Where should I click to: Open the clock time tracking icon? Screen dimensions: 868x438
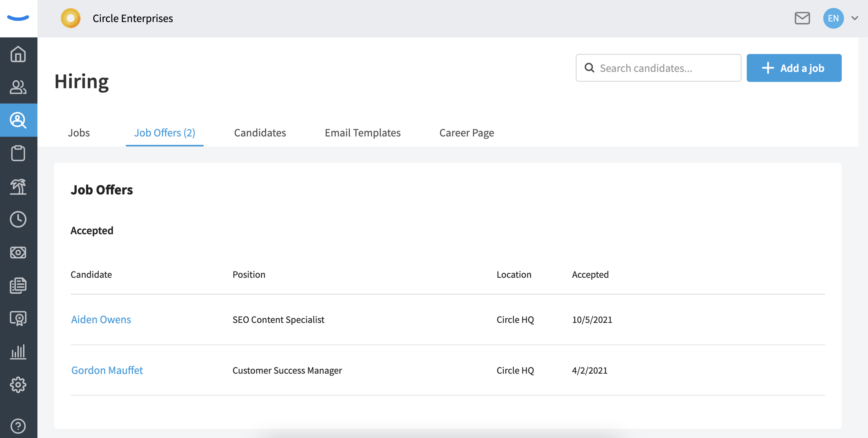pyautogui.click(x=18, y=219)
